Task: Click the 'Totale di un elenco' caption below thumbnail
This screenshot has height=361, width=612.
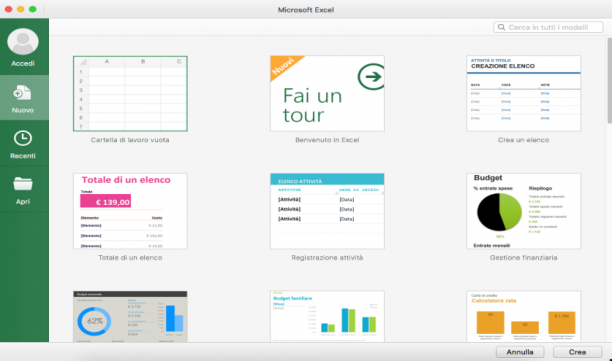Action: (130, 258)
